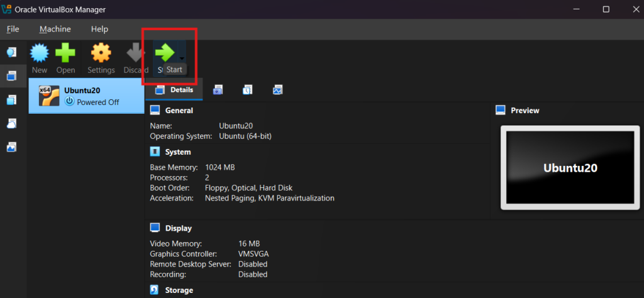Open the Cloud icon in left sidebar
This screenshot has height=298, width=644.
tap(12, 123)
